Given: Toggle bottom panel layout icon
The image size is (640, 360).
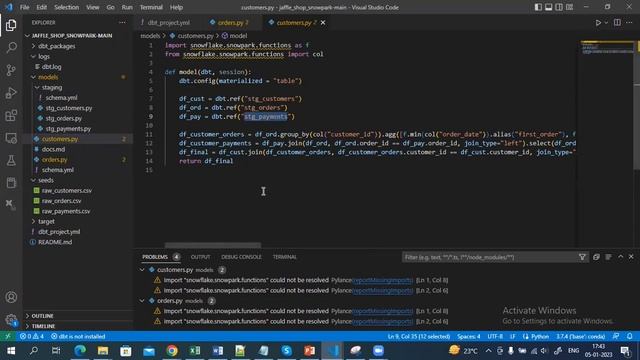Looking at the screenshot, I should tap(549, 7).
